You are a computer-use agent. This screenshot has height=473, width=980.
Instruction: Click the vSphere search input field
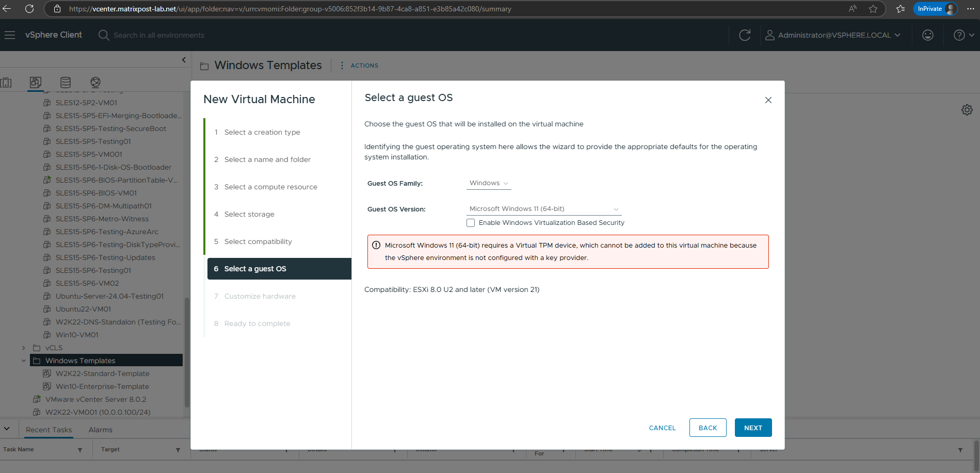(x=159, y=35)
